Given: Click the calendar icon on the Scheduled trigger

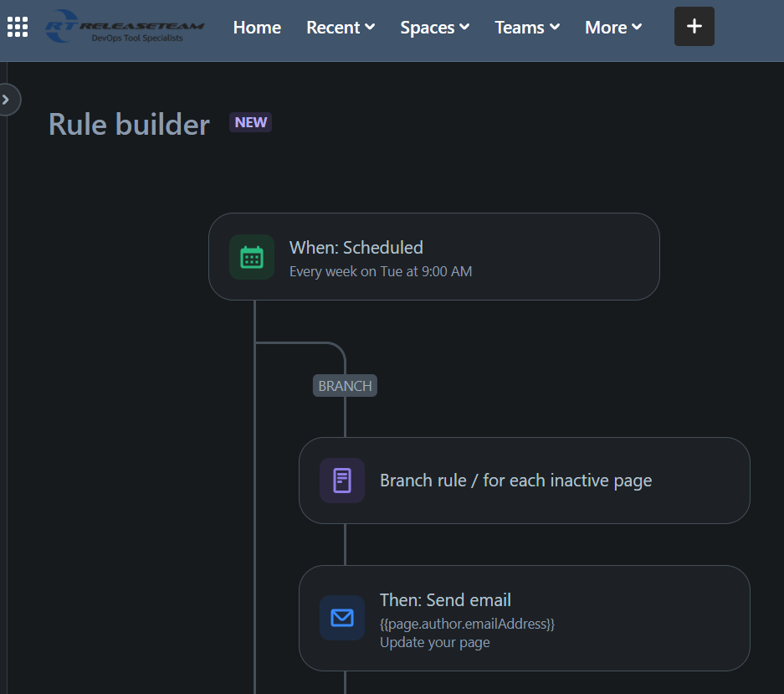Looking at the screenshot, I should [x=252, y=257].
